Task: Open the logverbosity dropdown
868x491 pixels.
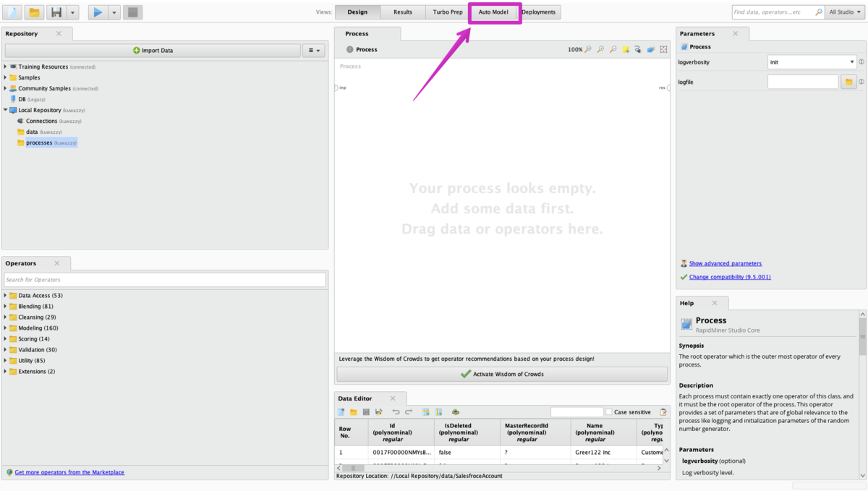Action: pos(812,62)
